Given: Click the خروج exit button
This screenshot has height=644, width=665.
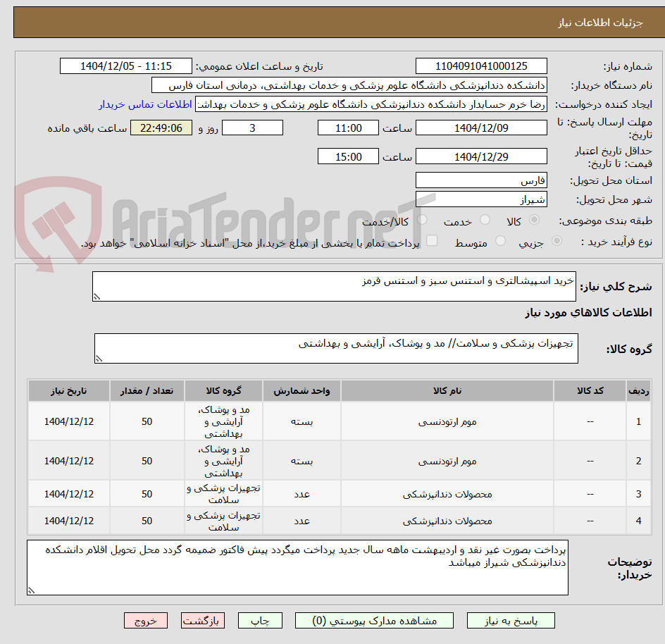Looking at the screenshot, I should pos(146,621).
